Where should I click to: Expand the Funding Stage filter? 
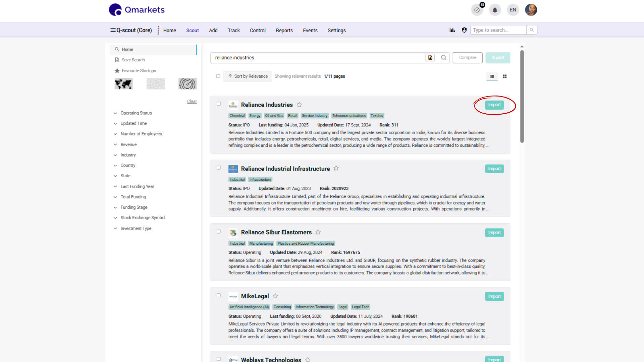(x=134, y=207)
